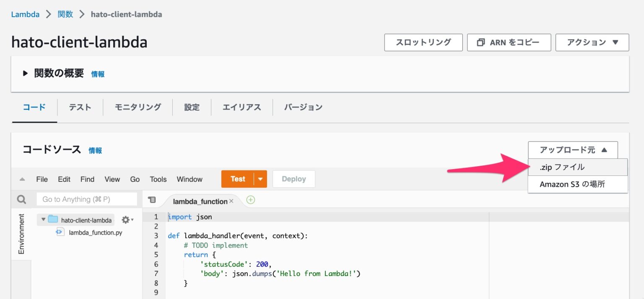Switch to the モニタリング tab

[138, 107]
